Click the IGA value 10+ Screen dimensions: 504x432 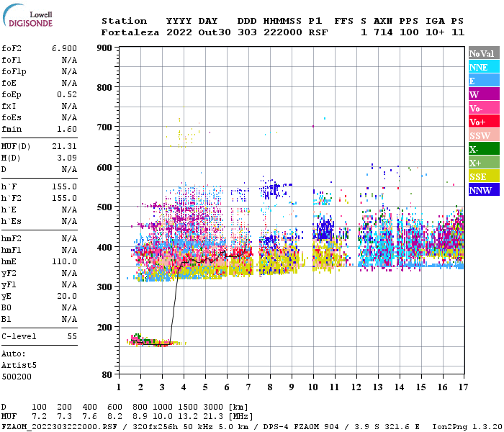[x=435, y=32]
